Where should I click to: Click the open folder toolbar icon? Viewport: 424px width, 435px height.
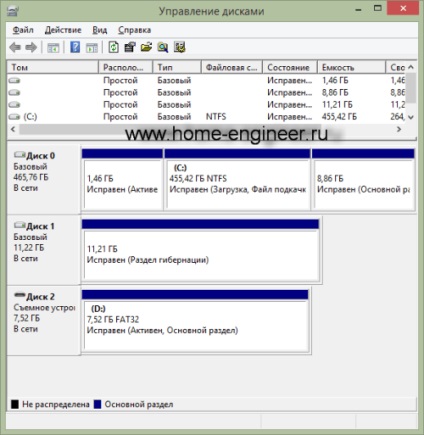(x=146, y=47)
